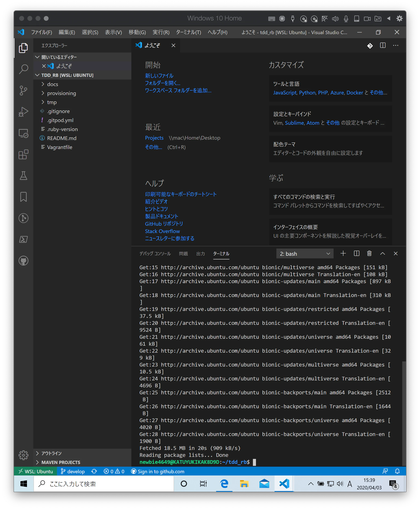Open the Stack Overflow help link

(x=162, y=231)
